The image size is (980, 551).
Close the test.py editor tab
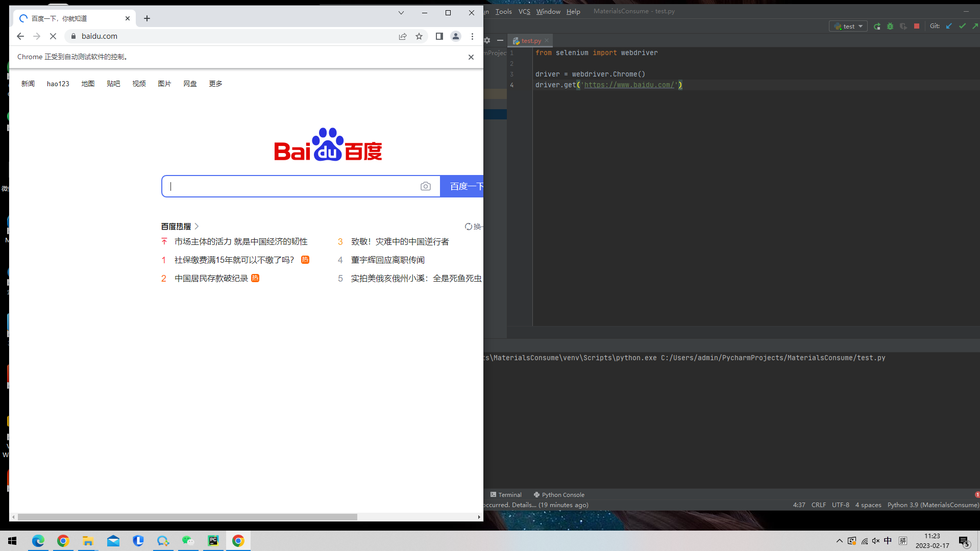[x=547, y=40]
